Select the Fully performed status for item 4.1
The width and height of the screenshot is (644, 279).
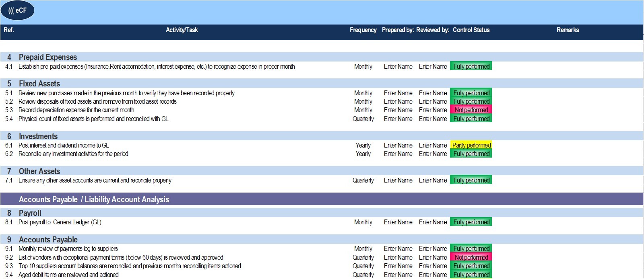click(x=471, y=66)
